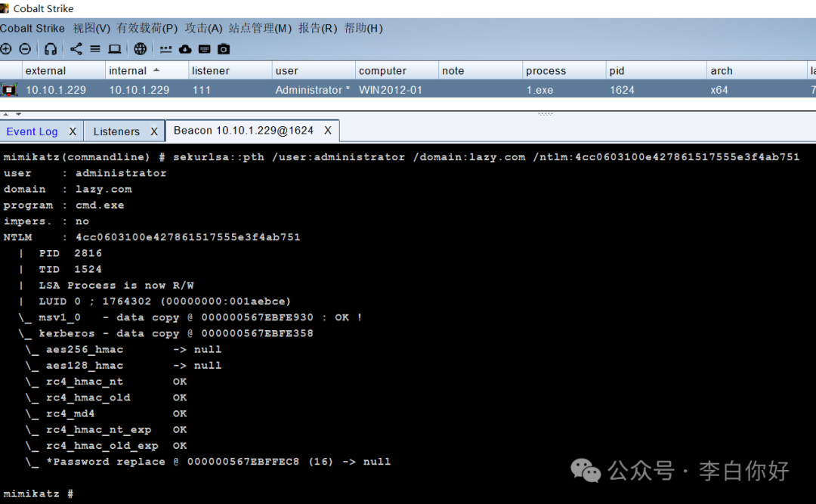Click the sekurlsa::pth command line in console

pyautogui.click(x=401, y=156)
